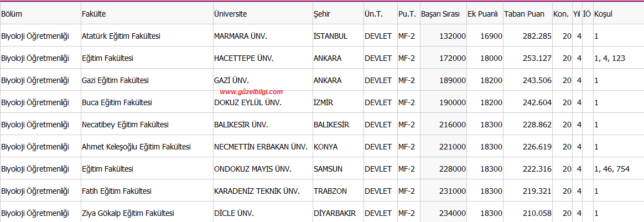Select the Gazi Eğitim Fakültesi cell
This screenshot has height=222, width=644.
tap(115, 80)
